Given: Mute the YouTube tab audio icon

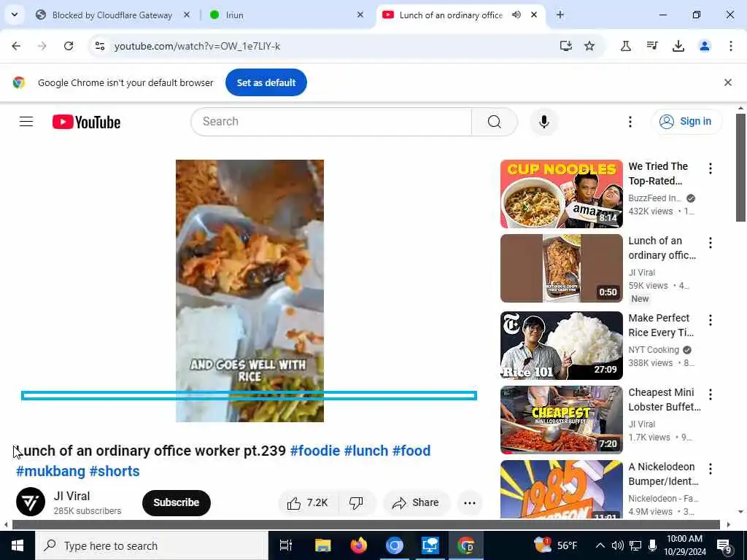Looking at the screenshot, I should (516, 15).
